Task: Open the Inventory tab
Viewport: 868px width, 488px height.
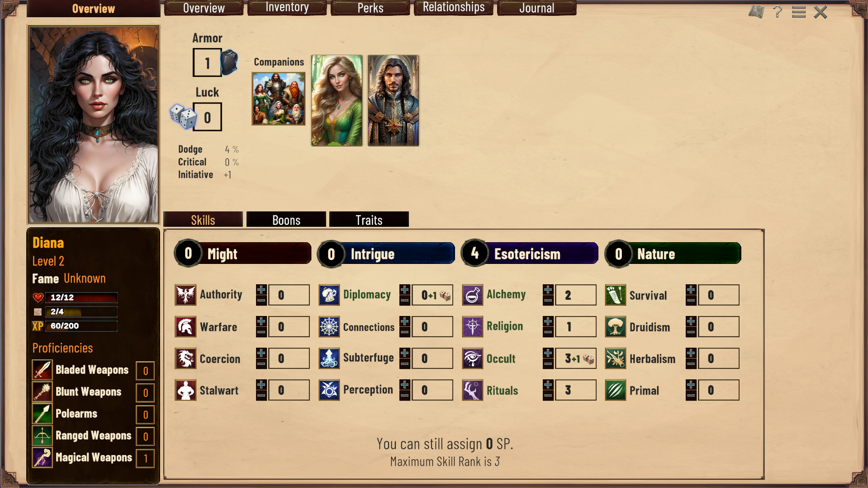Action: click(x=287, y=8)
